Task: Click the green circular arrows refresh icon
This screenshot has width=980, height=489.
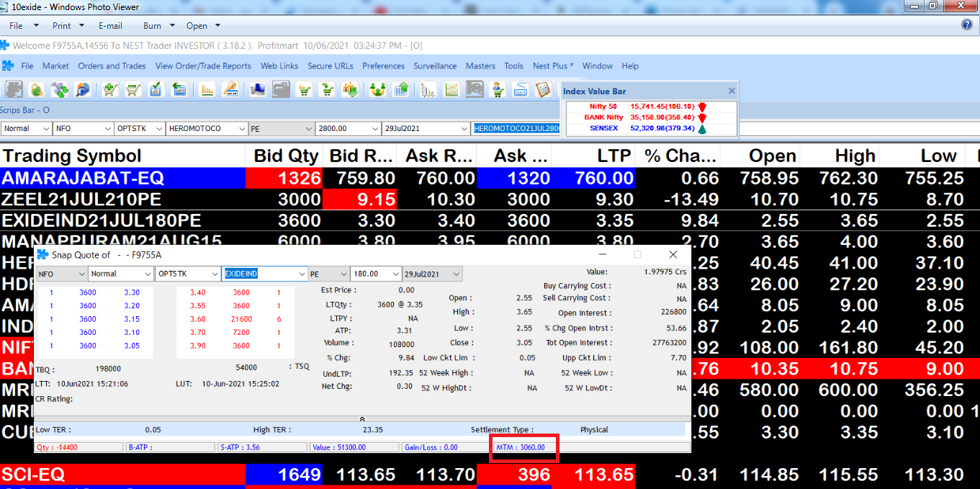Action: pos(60,89)
